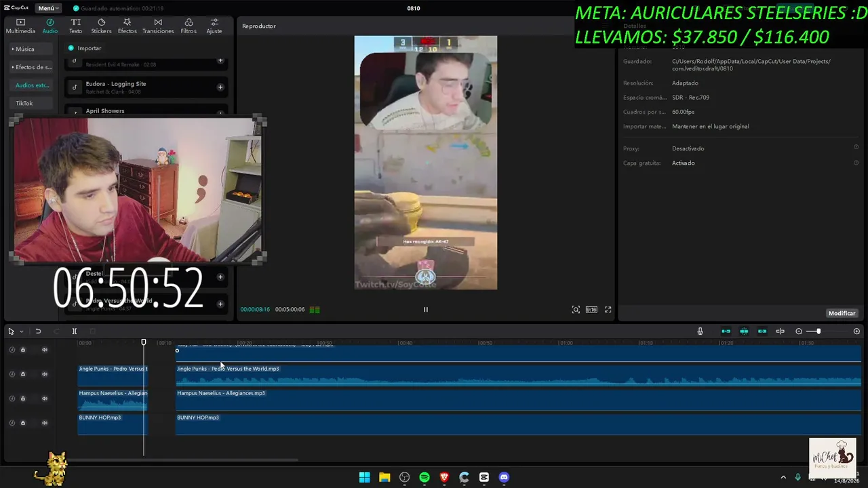Click the Importar button
Screen dimensions: 868x488
click(x=85, y=48)
